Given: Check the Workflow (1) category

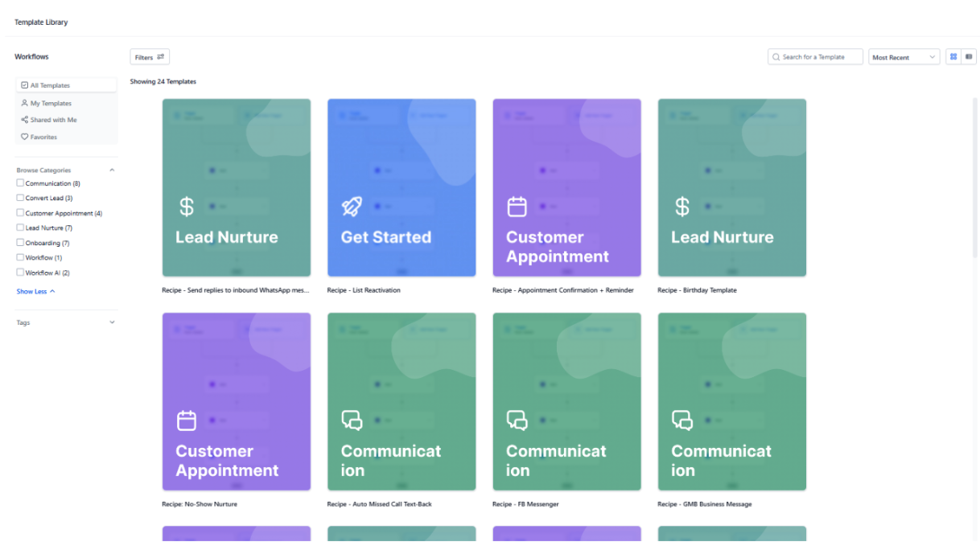Looking at the screenshot, I should (20, 257).
